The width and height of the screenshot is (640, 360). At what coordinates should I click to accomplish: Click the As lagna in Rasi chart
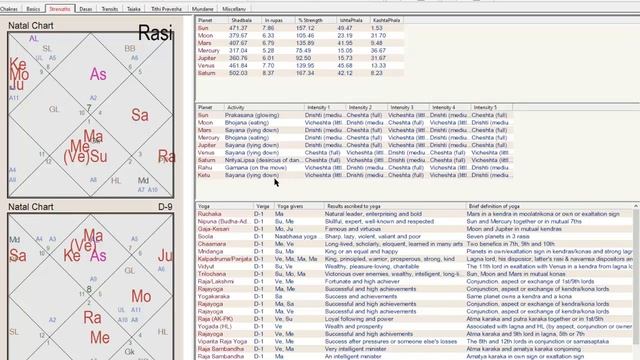coord(98,74)
